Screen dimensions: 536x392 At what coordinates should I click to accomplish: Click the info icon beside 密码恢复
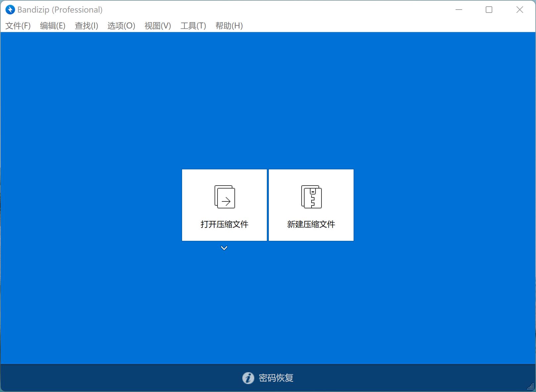(248, 378)
